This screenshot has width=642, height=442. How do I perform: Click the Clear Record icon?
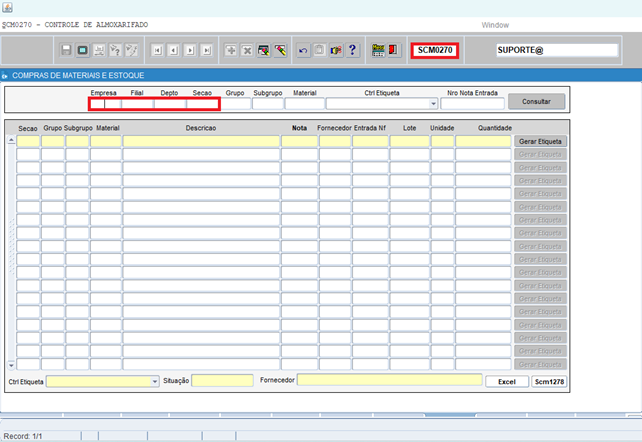tap(264, 50)
